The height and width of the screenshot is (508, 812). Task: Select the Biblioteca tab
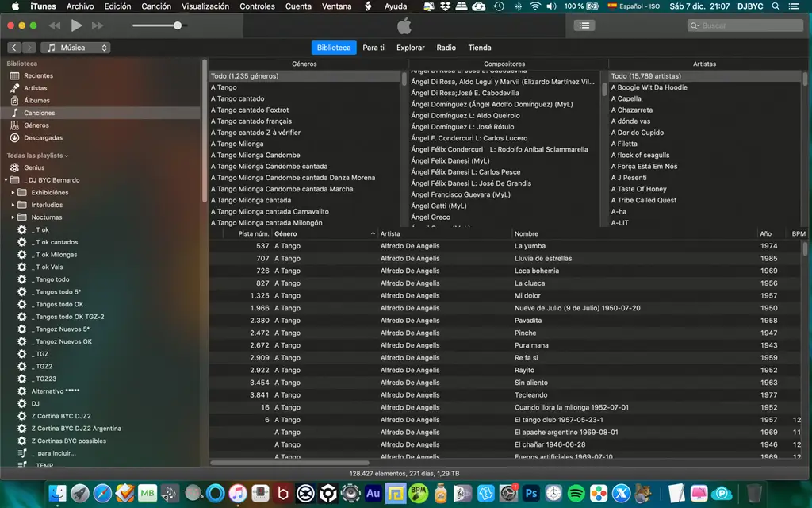click(334, 48)
